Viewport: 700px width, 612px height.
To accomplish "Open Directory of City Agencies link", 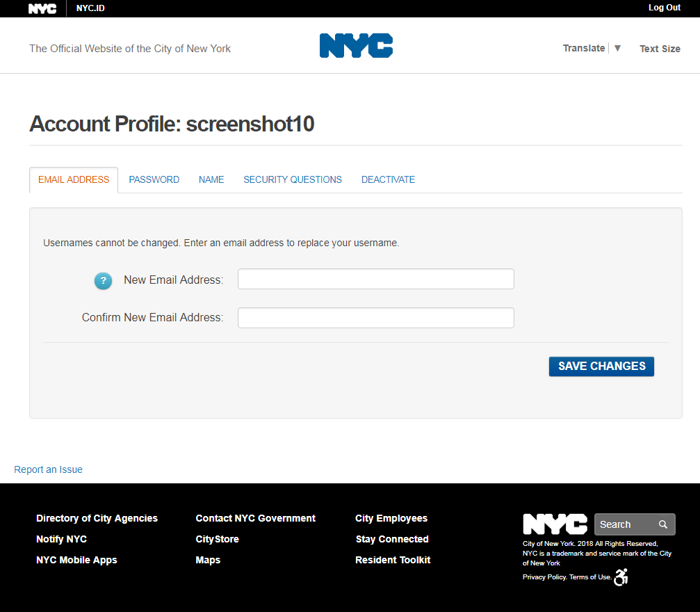I will 97,518.
